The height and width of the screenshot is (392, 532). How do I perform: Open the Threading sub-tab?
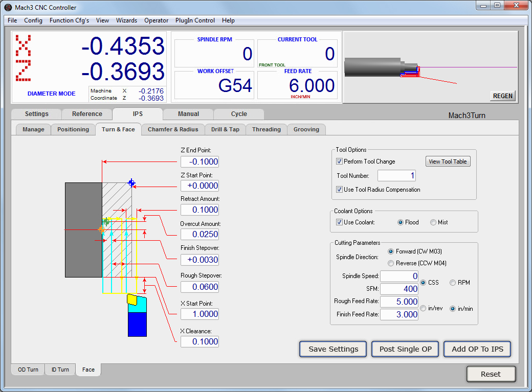pos(267,129)
